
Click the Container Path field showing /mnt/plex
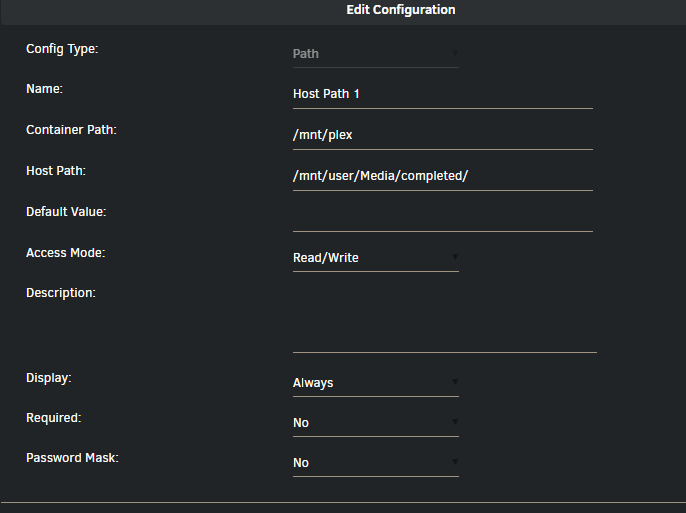(x=442, y=135)
